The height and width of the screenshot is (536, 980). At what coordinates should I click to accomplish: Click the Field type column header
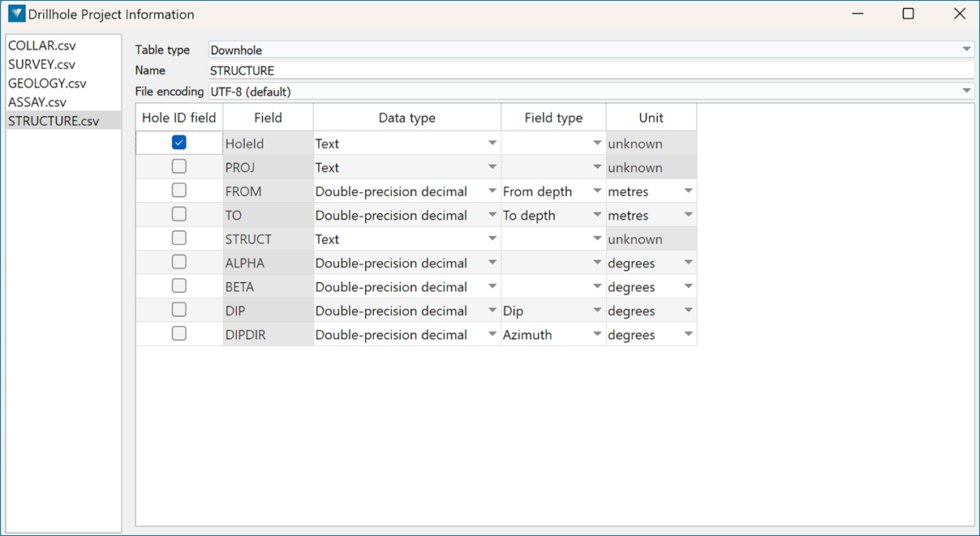(x=553, y=118)
